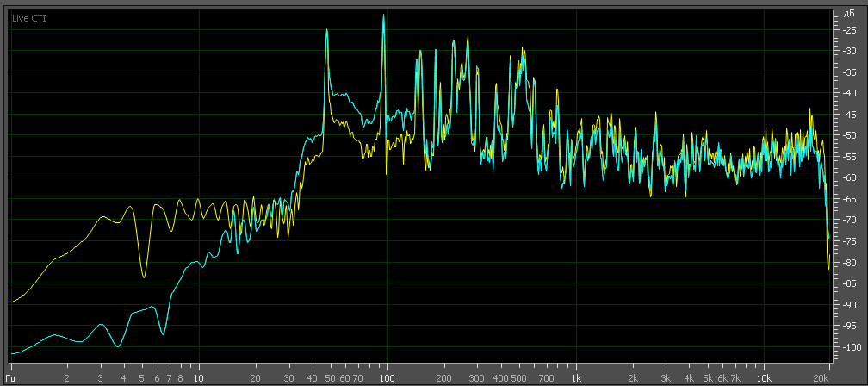Click the 1k frequency axis label

tap(576, 378)
